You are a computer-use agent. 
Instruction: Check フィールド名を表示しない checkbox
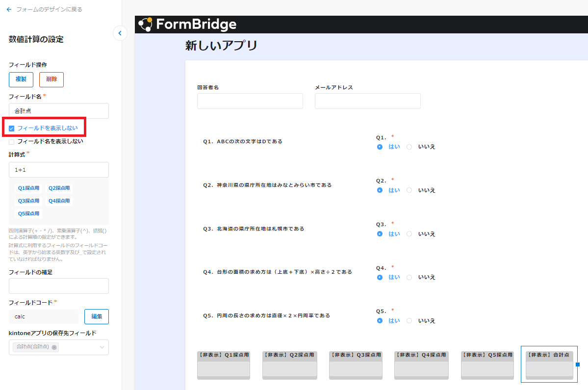coord(12,142)
